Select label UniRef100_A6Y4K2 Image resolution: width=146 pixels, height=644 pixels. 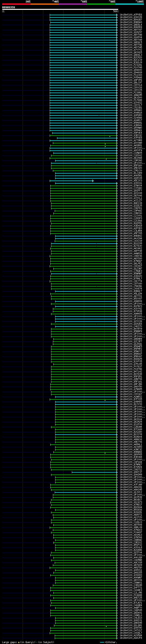coord(131,249)
